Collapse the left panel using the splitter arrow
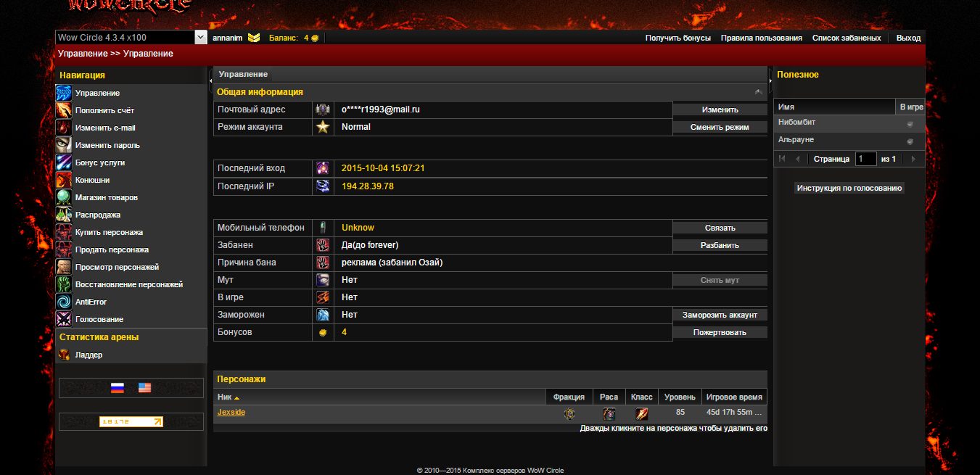 (210, 75)
